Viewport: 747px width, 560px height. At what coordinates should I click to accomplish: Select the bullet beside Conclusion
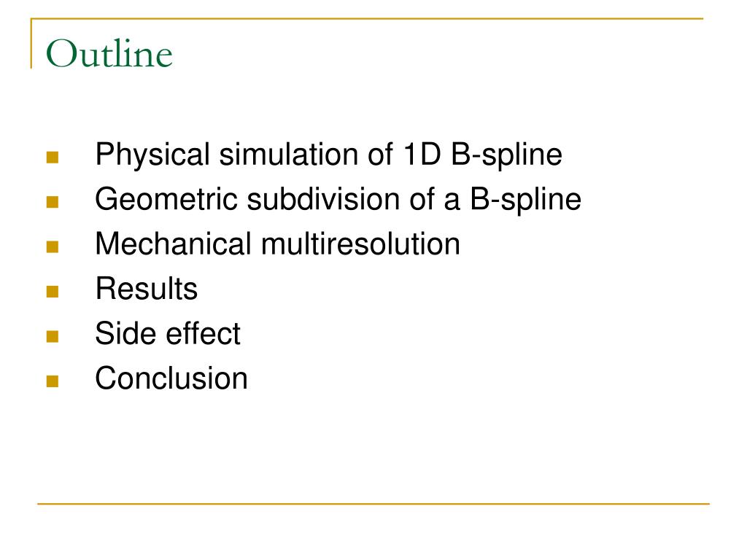[x=53, y=381]
